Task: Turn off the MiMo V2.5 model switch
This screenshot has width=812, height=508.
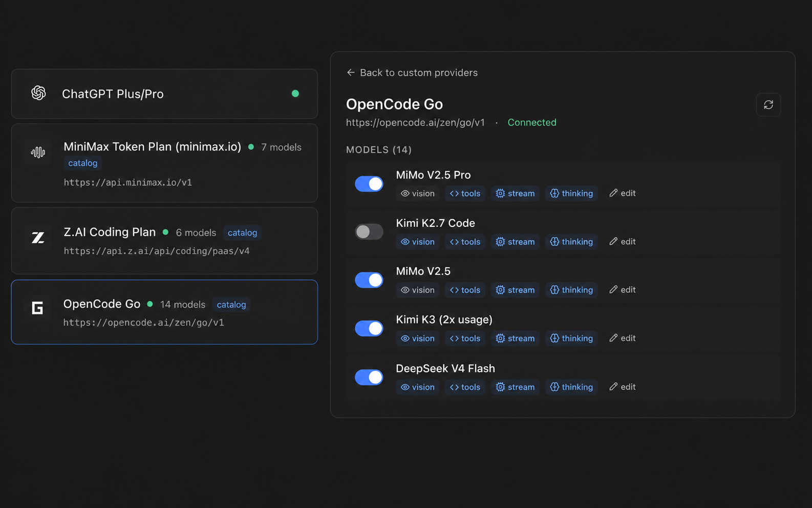Action: 369,280
